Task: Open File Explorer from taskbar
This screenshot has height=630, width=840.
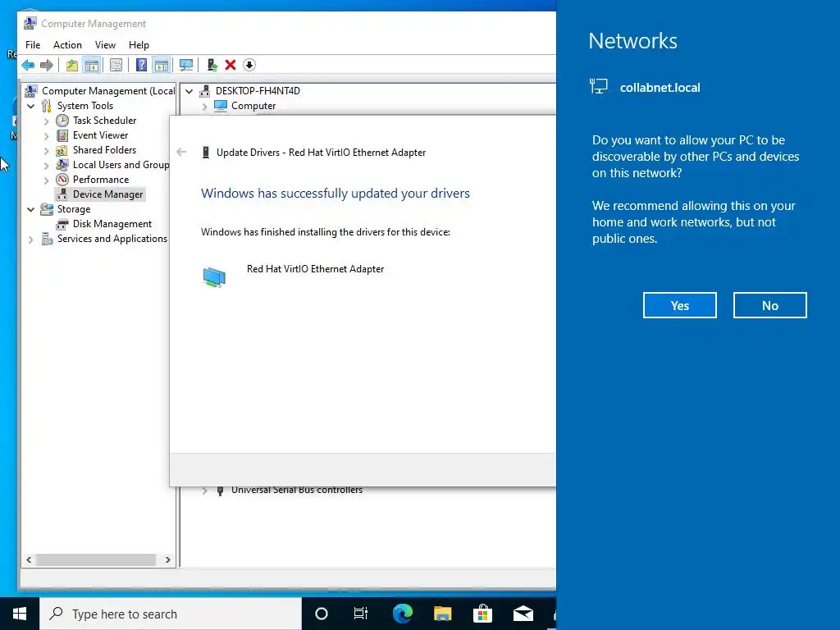Action: (x=442, y=614)
